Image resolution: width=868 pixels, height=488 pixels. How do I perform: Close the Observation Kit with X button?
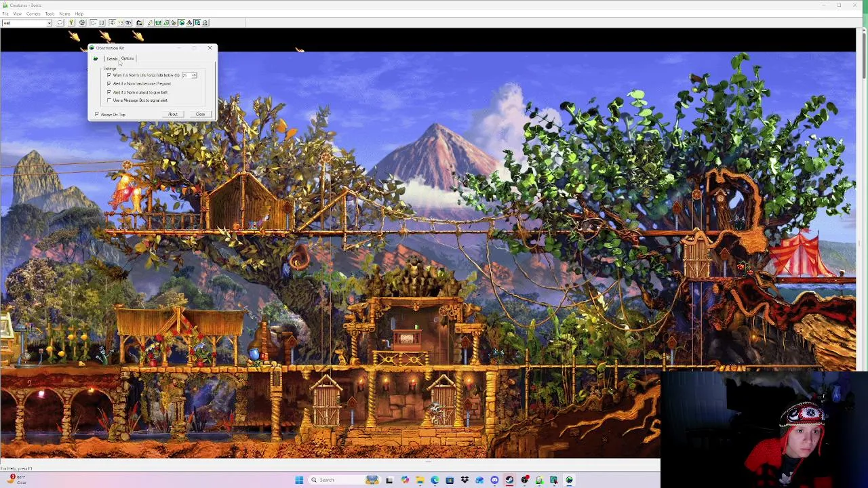click(x=210, y=47)
